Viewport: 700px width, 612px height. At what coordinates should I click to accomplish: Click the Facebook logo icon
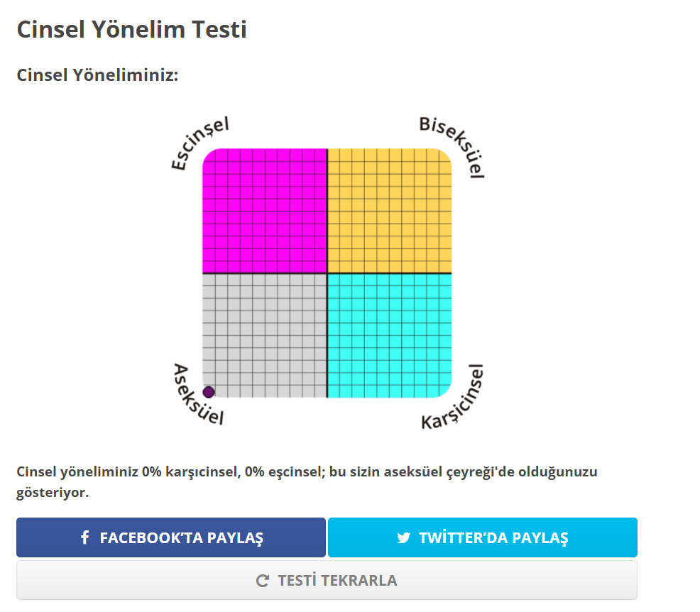point(84,537)
